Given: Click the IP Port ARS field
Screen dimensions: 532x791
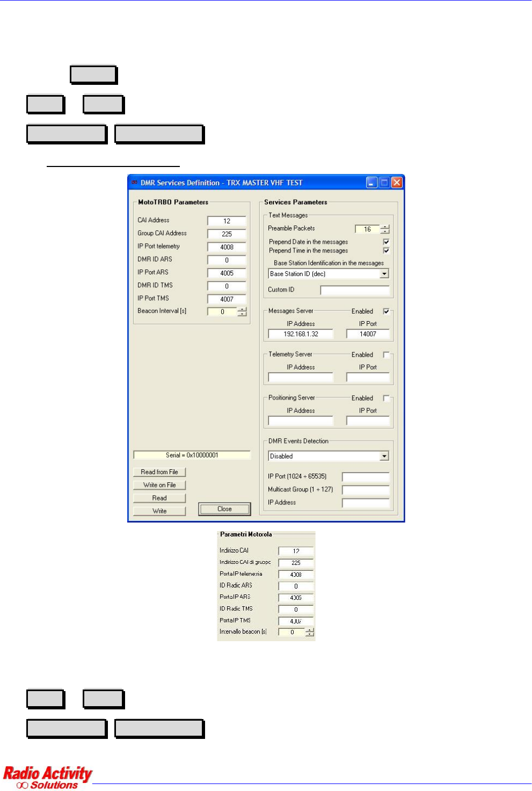Looking at the screenshot, I should pos(227,273).
